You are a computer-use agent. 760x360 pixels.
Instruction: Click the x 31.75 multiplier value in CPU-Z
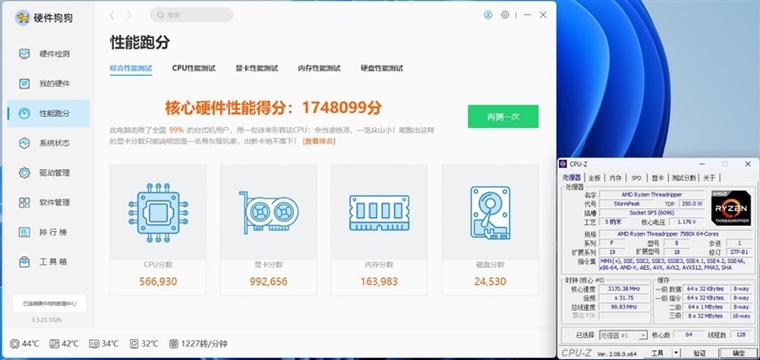click(x=624, y=298)
